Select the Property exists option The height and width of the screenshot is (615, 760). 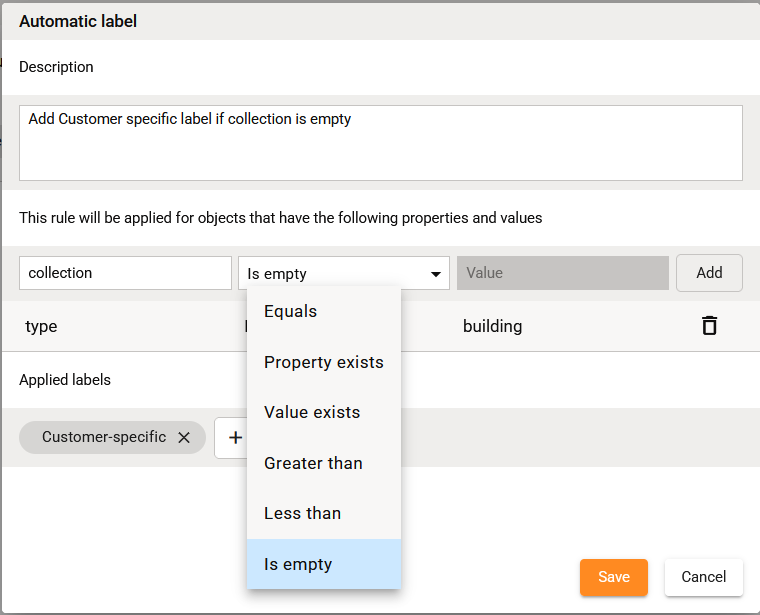tap(323, 362)
